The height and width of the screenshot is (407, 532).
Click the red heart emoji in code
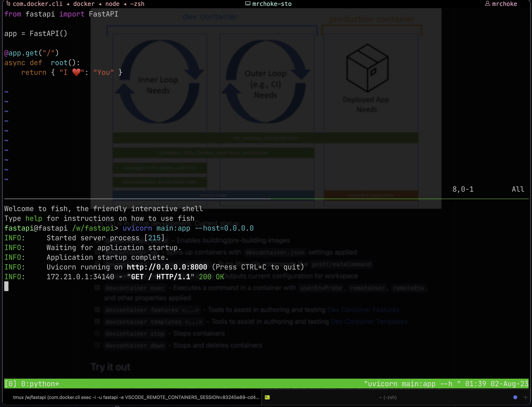[x=76, y=72]
